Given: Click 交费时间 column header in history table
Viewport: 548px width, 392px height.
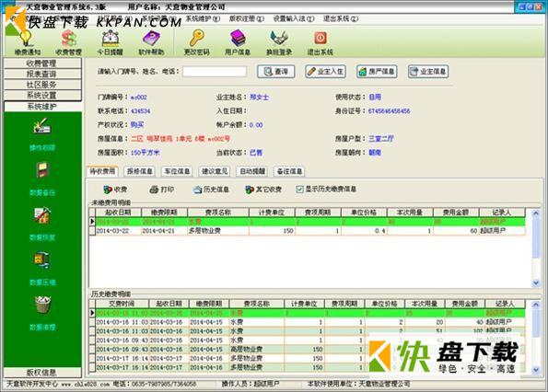Looking at the screenshot, I should point(122,304).
